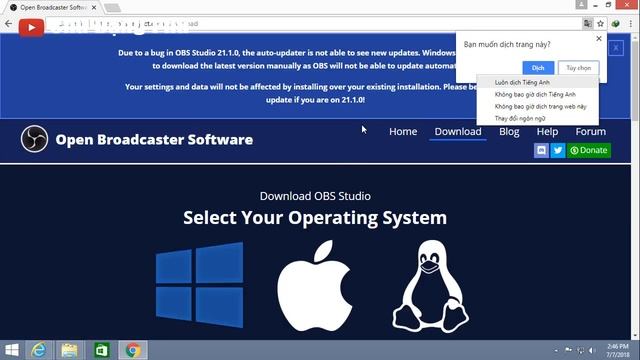Bookmark this page with the star icon
Image resolution: width=640 pixels, height=360 pixels.
click(x=600, y=24)
